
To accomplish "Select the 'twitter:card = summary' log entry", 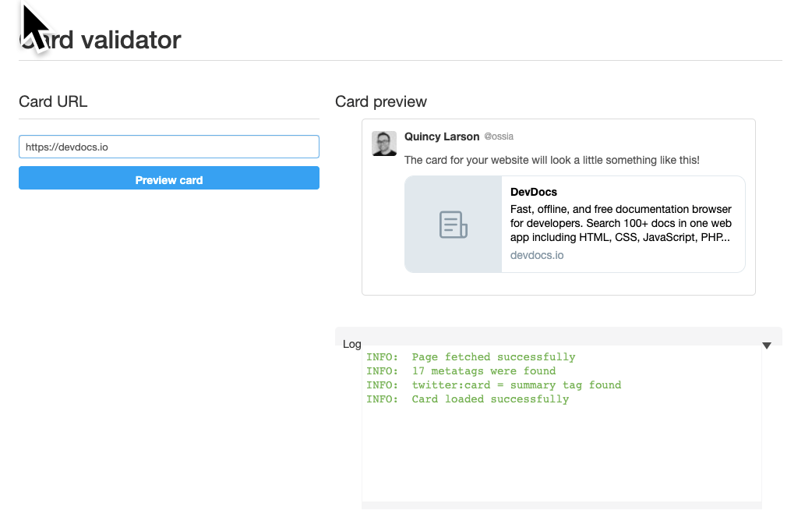I will [493, 384].
